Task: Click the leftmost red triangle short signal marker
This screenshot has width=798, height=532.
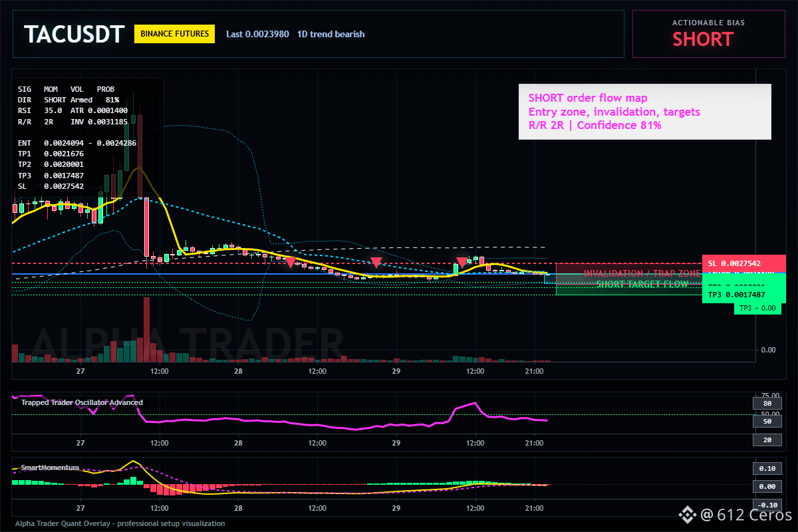Action: click(x=290, y=263)
